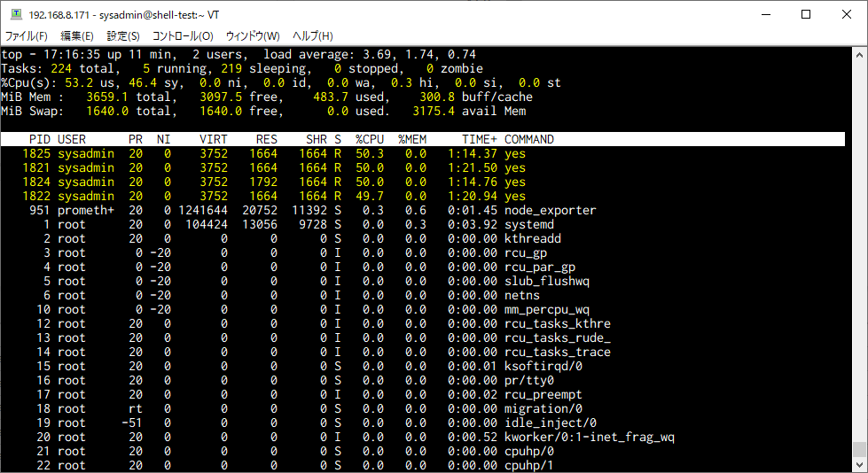Click PID 1825 in process list
Screen dimensions: 868x473
click(x=36, y=154)
